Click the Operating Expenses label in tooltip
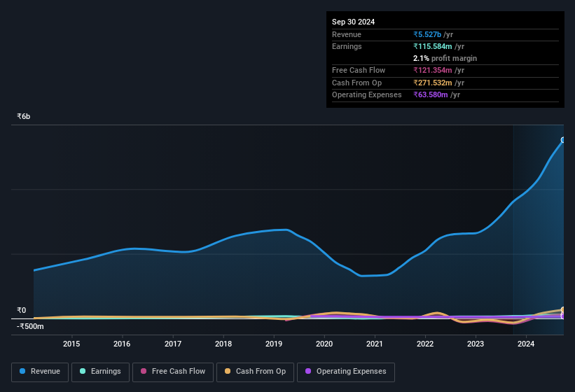The height and width of the screenshot is (392, 575). [x=367, y=95]
